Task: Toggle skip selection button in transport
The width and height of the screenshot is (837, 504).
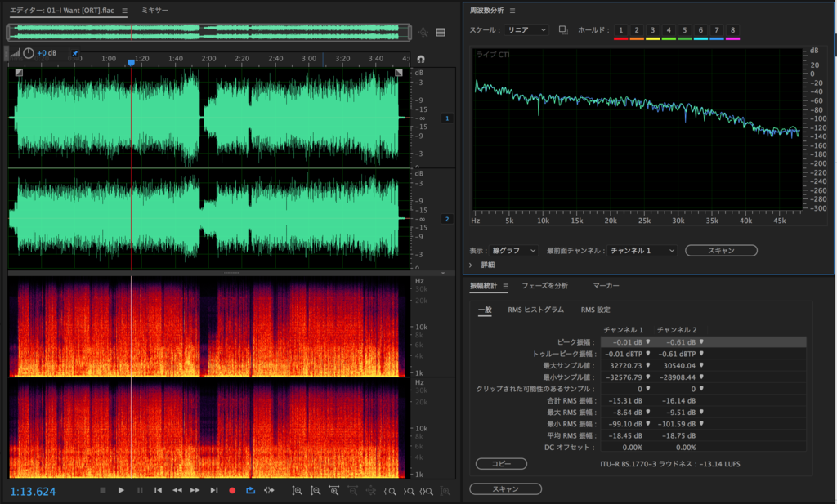Action: point(269,490)
